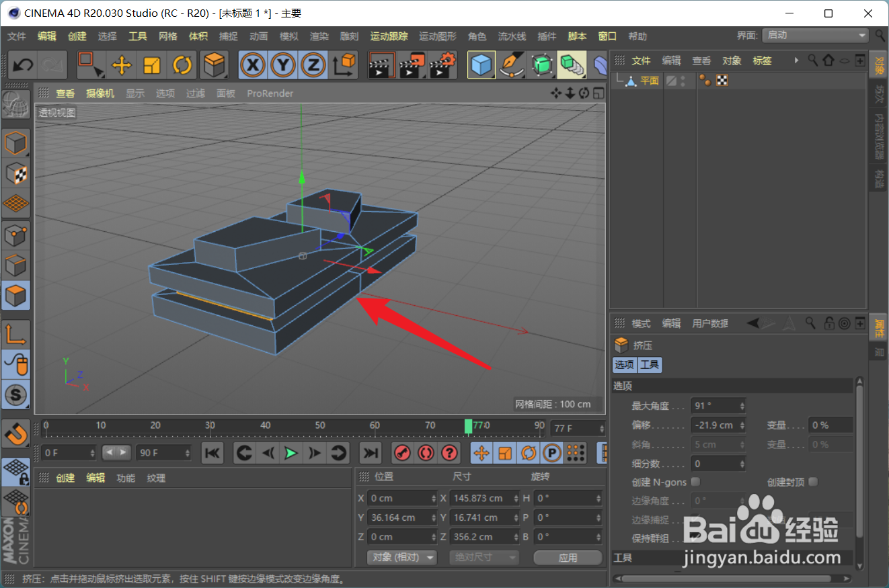Open the 界面 dropdown showing 启动
889x588 pixels.
[x=814, y=35]
